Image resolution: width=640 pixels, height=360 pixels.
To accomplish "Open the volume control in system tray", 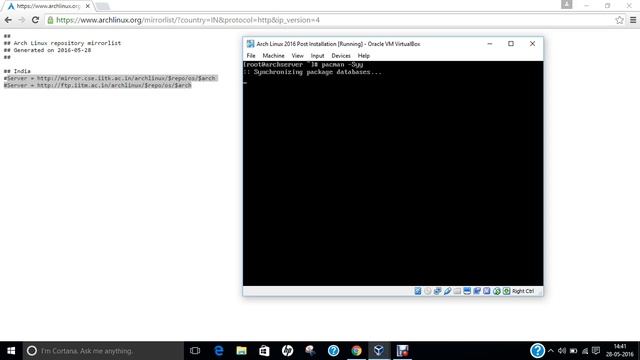I will pyautogui.click(x=562, y=351).
